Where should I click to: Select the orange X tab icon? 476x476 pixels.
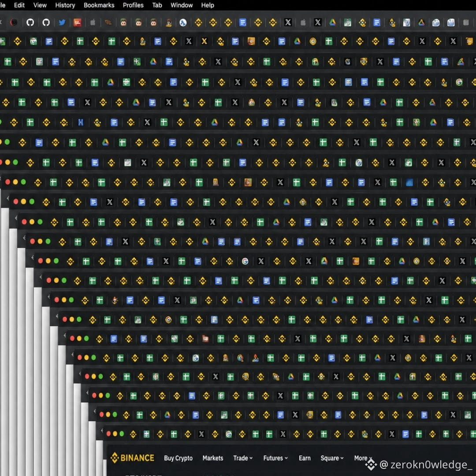pos(205,41)
